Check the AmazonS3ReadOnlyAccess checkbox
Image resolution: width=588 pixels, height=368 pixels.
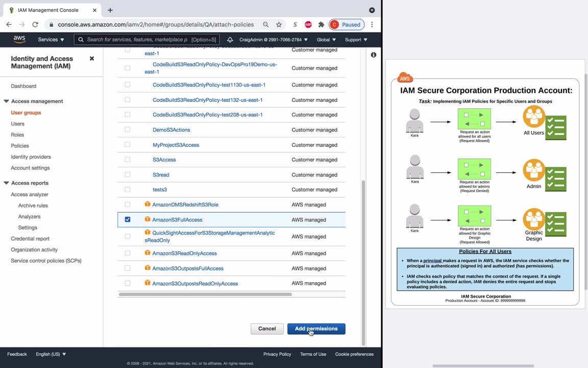pos(128,253)
